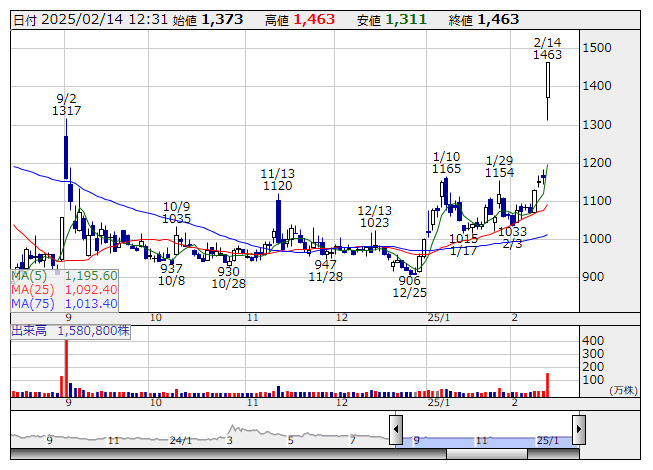This screenshot has width=653, height=470.
Task: Click the 1/29 1154 peak label
Action: [499, 167]
